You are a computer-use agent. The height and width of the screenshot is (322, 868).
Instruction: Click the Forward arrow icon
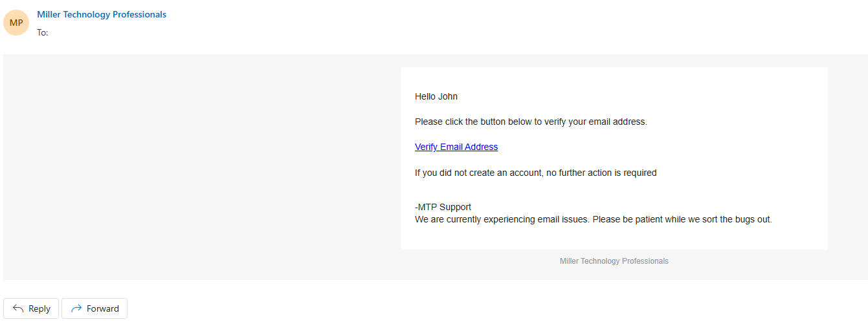pos(76,308)
